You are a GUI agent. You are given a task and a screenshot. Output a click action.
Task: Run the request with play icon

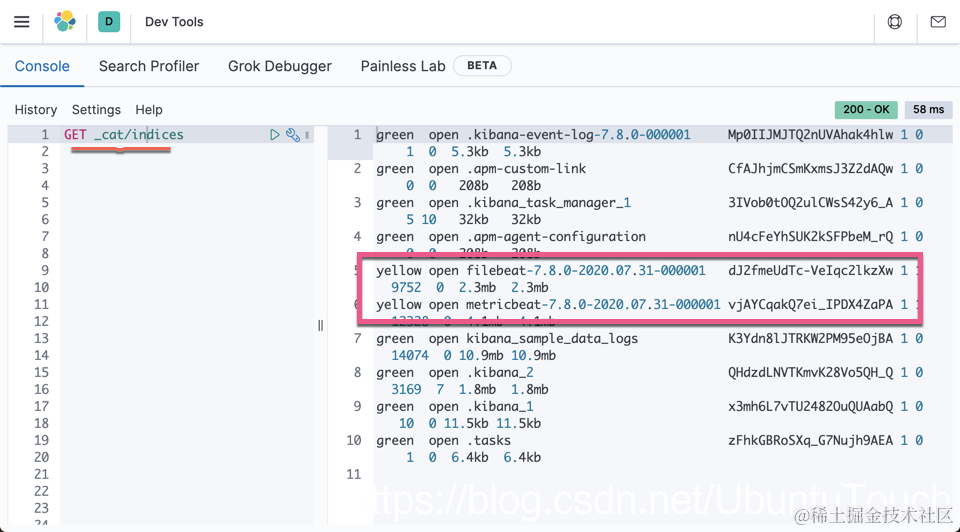(x=275, y=135)
